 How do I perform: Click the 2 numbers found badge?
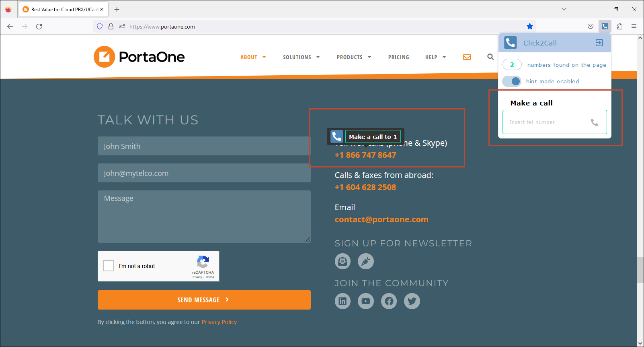512,64
